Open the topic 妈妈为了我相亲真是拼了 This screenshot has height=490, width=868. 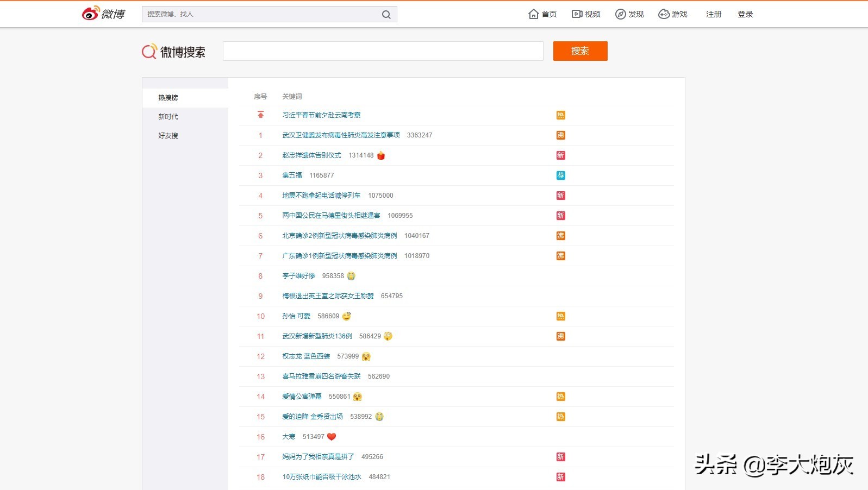click(318, 457)
